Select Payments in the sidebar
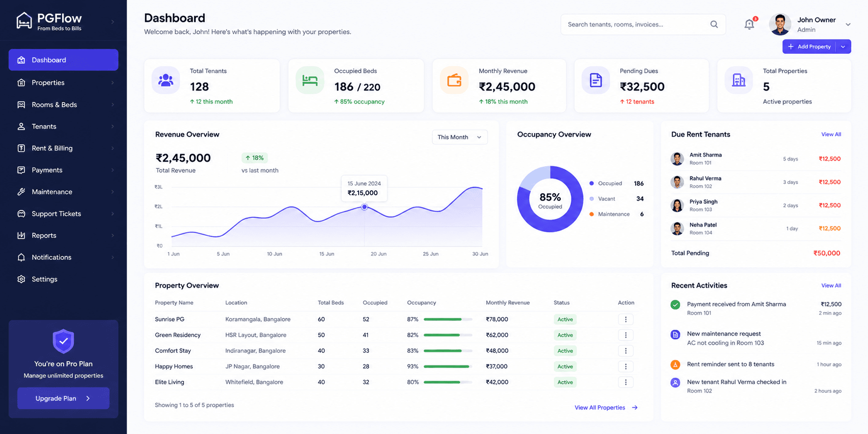This screenshot has height=434, width=868. 63,170
